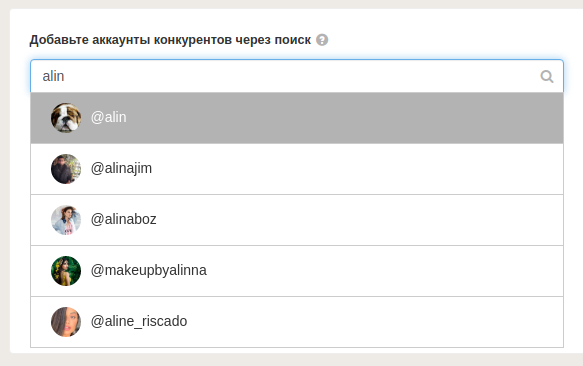Click the question mark help icon
Screen dimensions: 583x366
pyautogui.click(x=322, y=40)
